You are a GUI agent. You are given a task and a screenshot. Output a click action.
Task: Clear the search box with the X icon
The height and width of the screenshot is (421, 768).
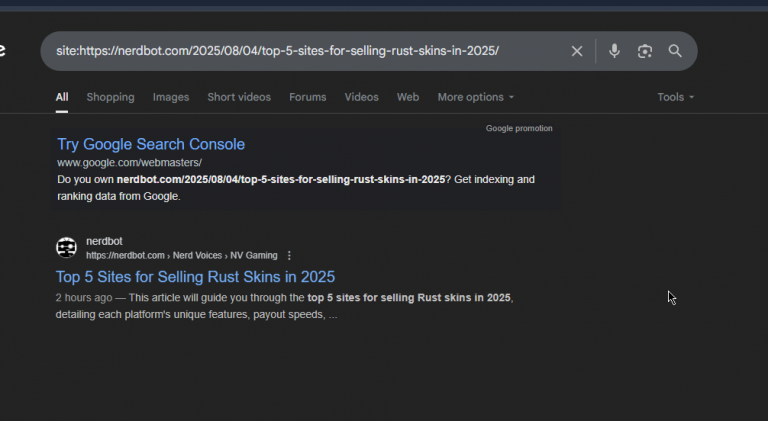pos(576,51)
